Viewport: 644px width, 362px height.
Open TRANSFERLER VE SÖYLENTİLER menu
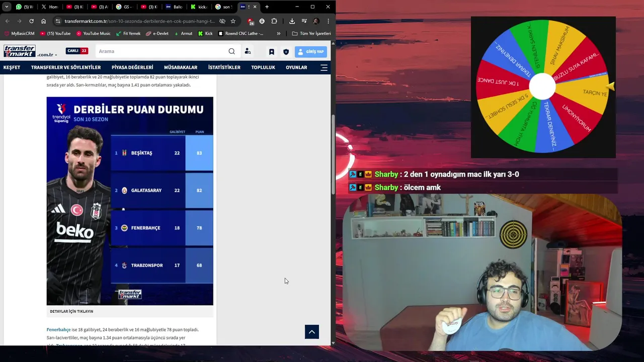tap(66, 67)
